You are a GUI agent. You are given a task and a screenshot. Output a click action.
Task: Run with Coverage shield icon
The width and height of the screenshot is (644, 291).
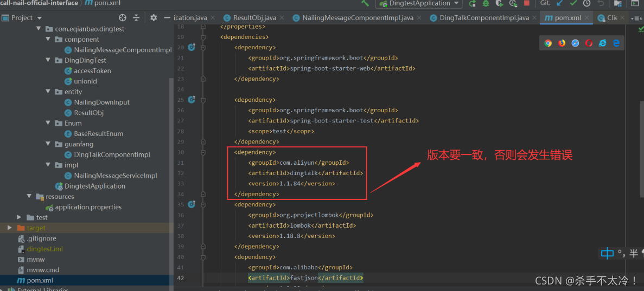[500, 3]
